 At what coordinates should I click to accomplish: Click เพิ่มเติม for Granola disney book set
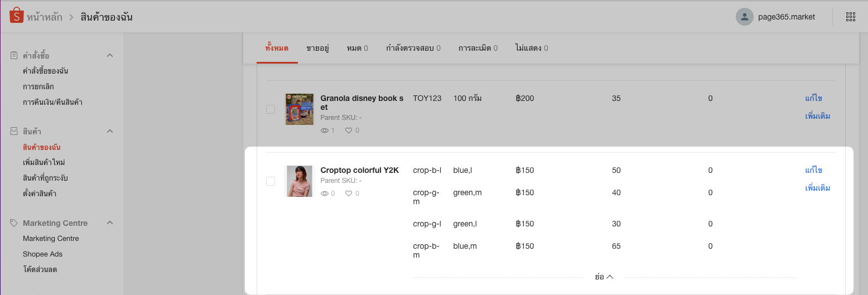[817, 116]
